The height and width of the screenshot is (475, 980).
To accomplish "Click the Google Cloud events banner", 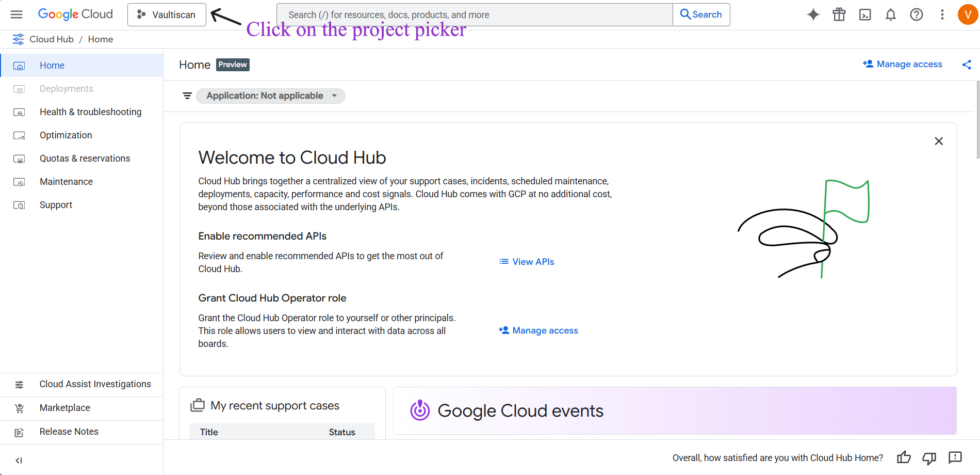I will 675,411.
